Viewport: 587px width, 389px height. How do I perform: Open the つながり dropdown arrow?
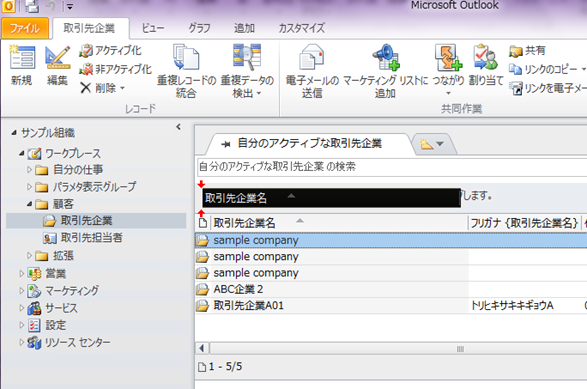click(x=448, y=93)
